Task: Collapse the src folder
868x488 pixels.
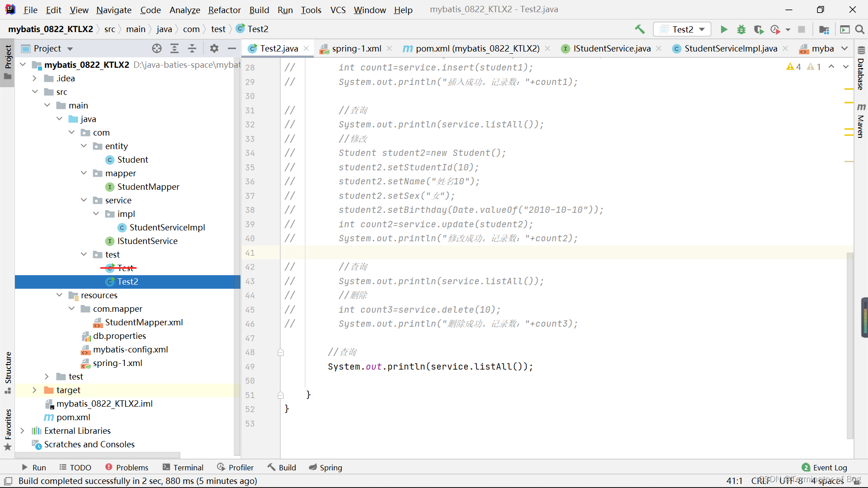Action: 34,92
